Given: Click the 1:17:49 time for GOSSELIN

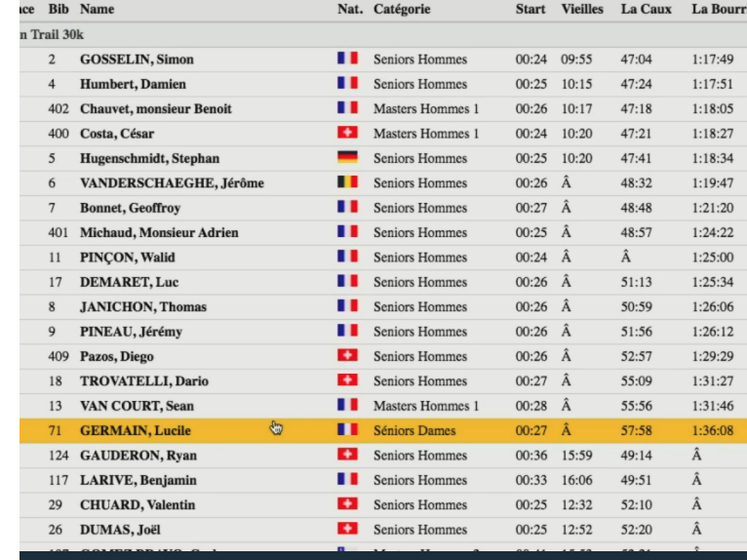Looking at the screenshot, I should click(712, 59).
